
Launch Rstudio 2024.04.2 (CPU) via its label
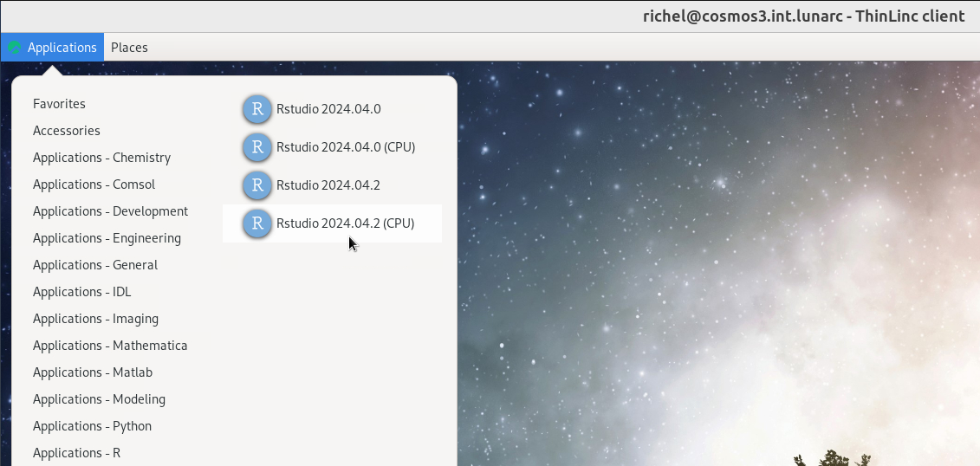[345, 223]
